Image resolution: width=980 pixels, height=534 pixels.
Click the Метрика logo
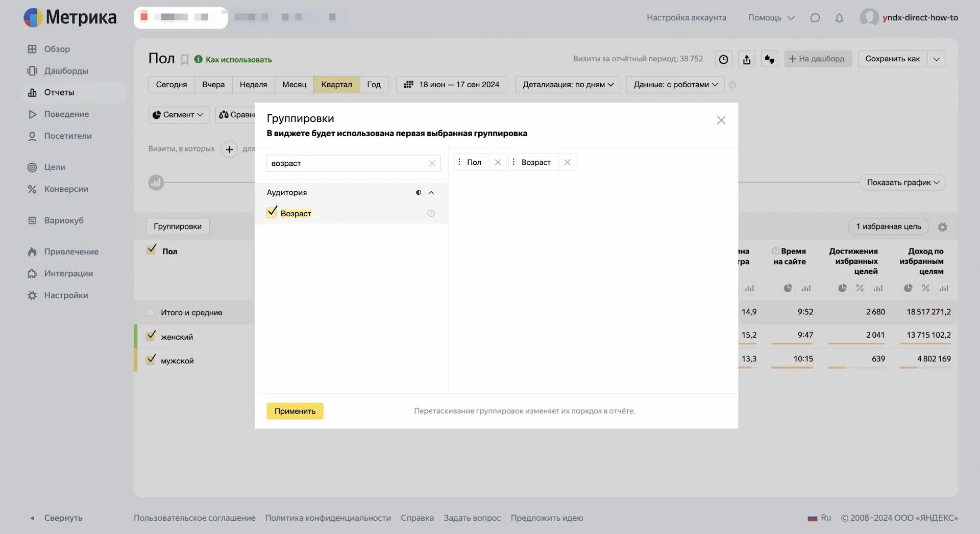70,17
